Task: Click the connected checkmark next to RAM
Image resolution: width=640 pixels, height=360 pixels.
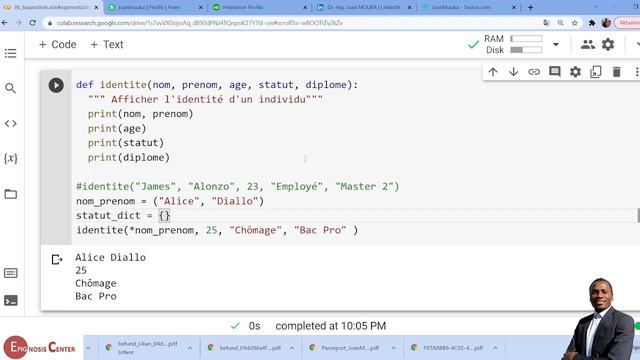Action: (x=473, y=44)
